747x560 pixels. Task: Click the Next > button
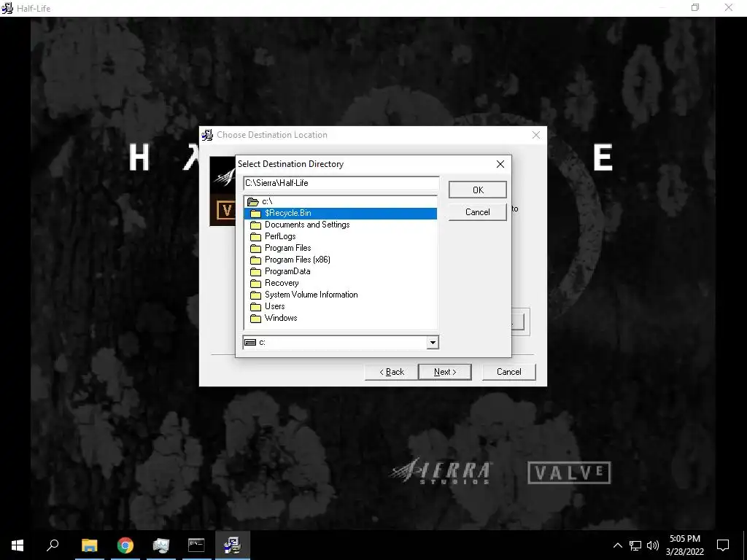[x=445, y=372]
